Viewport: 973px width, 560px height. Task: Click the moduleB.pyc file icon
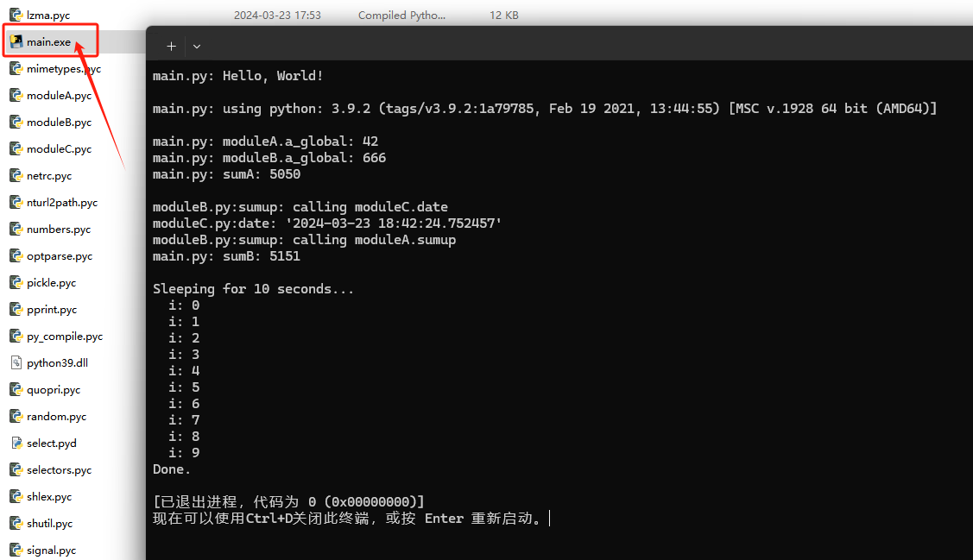[x=16, y=123]
